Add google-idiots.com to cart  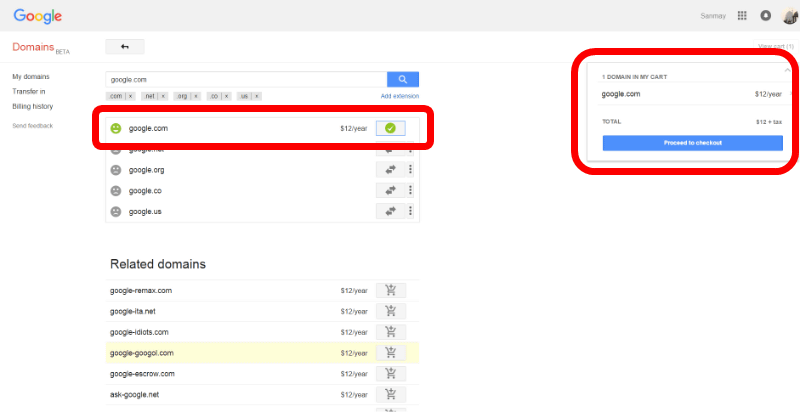pos(391,332)
